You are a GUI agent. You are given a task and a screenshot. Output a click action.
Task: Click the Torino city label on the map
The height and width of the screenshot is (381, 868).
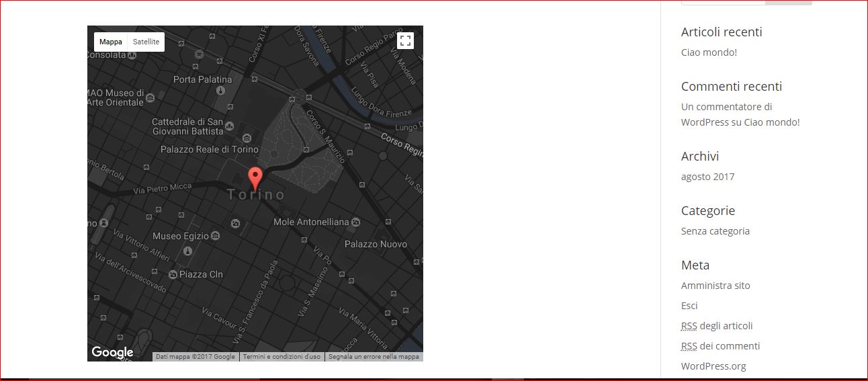(256, 196)
